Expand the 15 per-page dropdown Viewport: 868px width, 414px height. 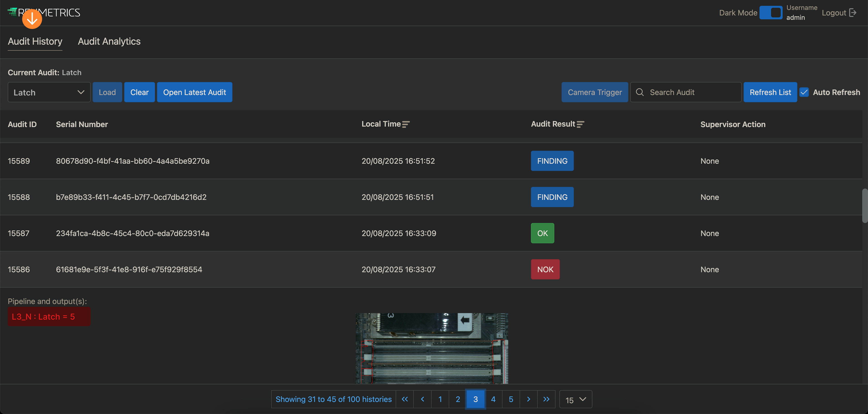pyautogui.click(x=575, y=400)
